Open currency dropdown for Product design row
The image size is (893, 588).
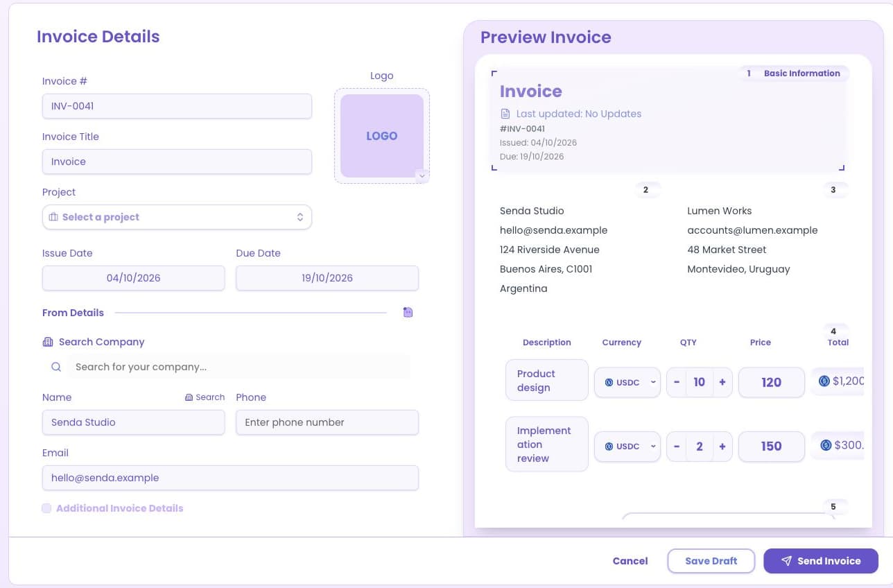coord(627,382)
